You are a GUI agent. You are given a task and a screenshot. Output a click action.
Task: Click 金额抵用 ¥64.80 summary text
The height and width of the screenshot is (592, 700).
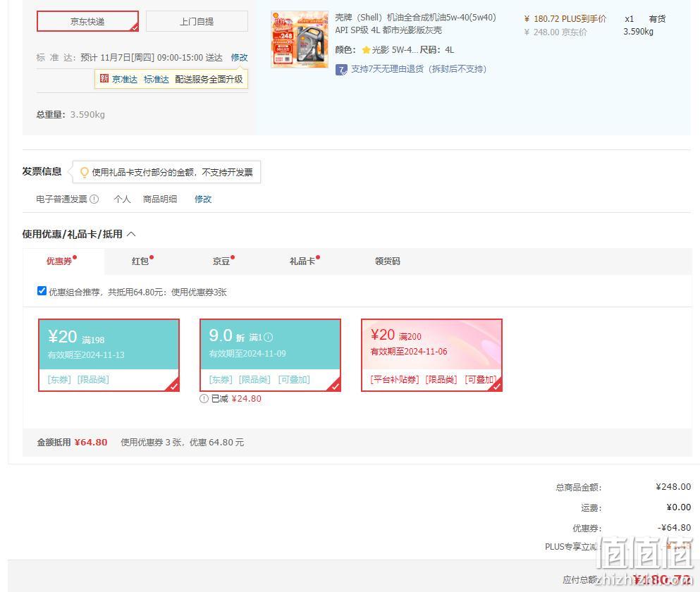73,443
